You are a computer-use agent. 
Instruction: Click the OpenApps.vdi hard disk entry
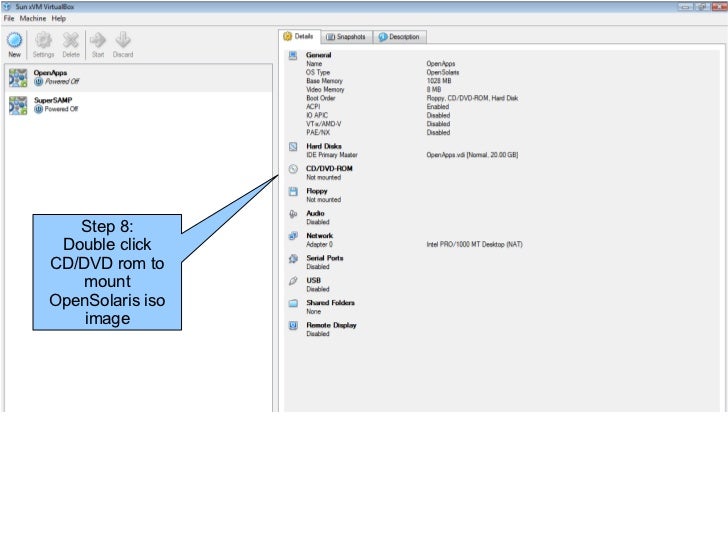[x=472, y=155]
